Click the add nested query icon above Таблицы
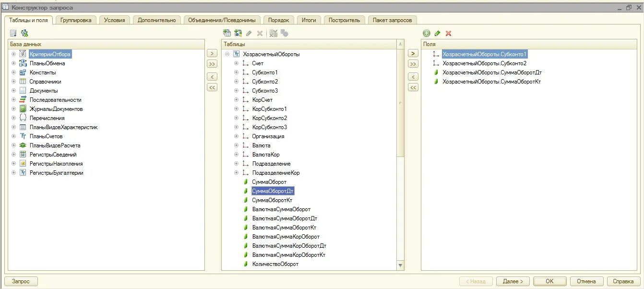The image size is (644, 289). click(x=227, y=33)
